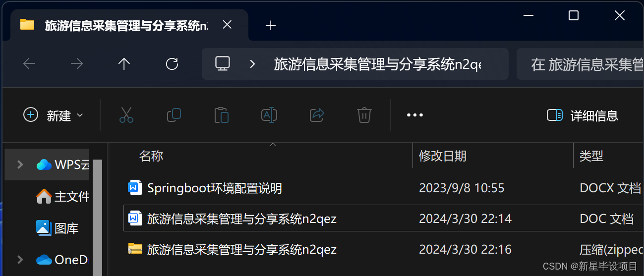Open the three-dots more options menu
This screenshot has width=644, height=276.
pyautogui.click(x=415, y=115)
